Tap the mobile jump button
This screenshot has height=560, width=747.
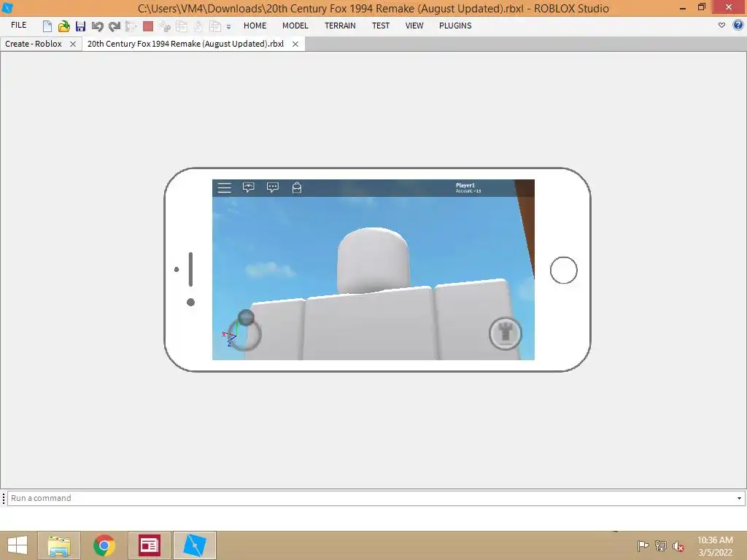(x=506, y=333)
